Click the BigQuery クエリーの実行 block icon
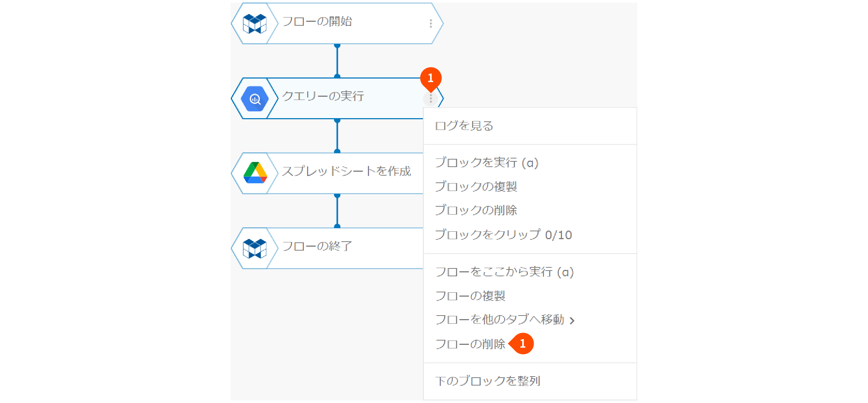This screenshot has width=868, height=403. (255, 99)
